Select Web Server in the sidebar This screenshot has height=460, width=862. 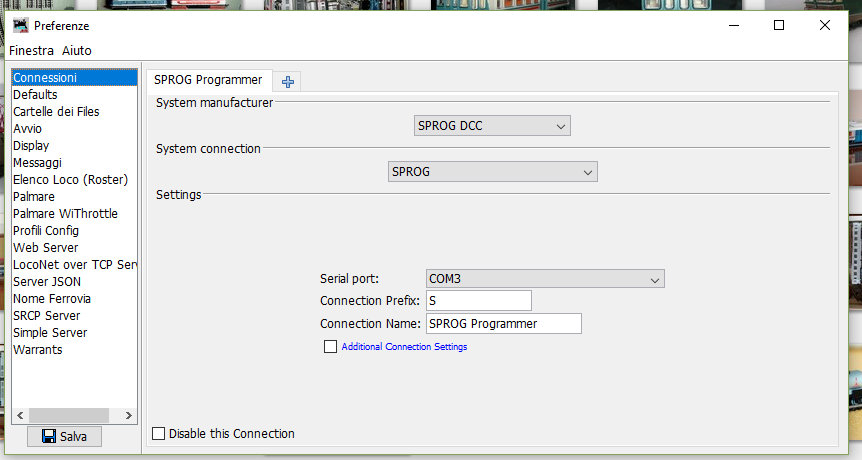(45, 248)
